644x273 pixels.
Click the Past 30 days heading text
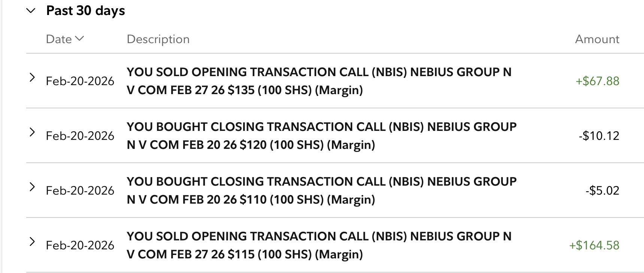pyautogui.click(x=85, y=11)
